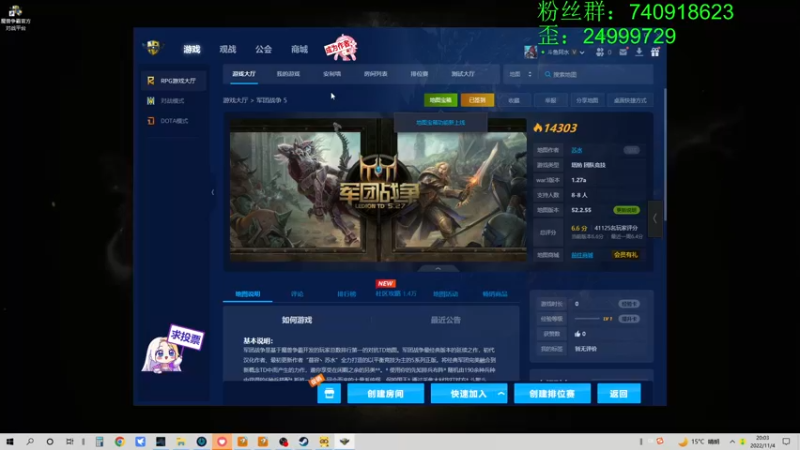Open the Windows Start menu
Viewport: 800px width, 450px height.
[x=10, y=441]
